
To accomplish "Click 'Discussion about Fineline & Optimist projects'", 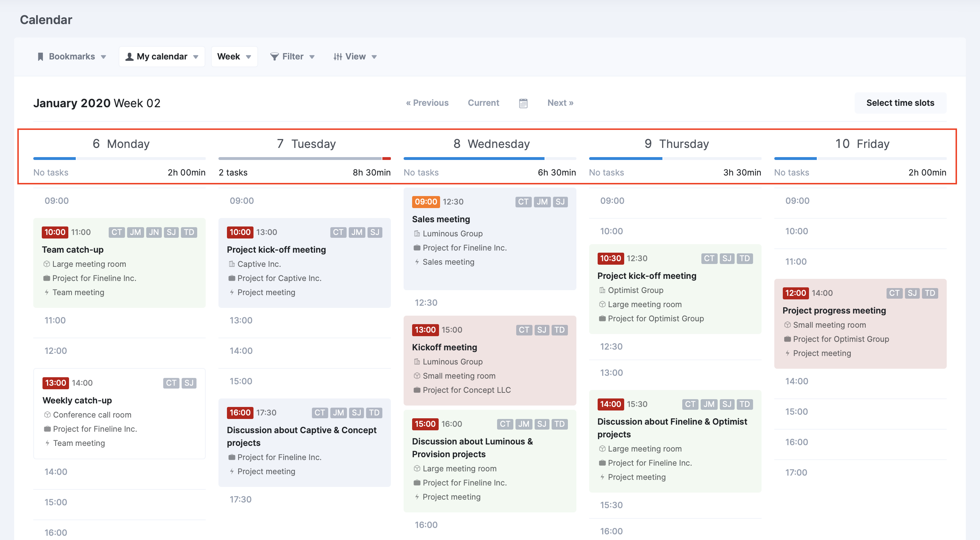I will point(672,428).
